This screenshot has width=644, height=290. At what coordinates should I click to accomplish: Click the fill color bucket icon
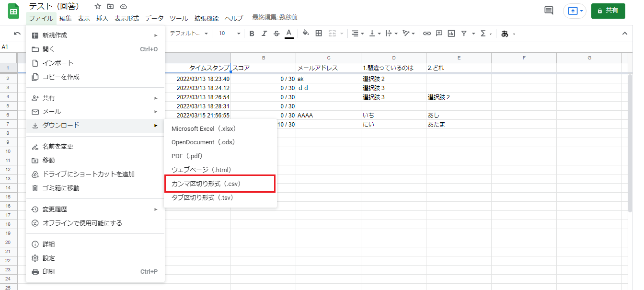(306, 34)
